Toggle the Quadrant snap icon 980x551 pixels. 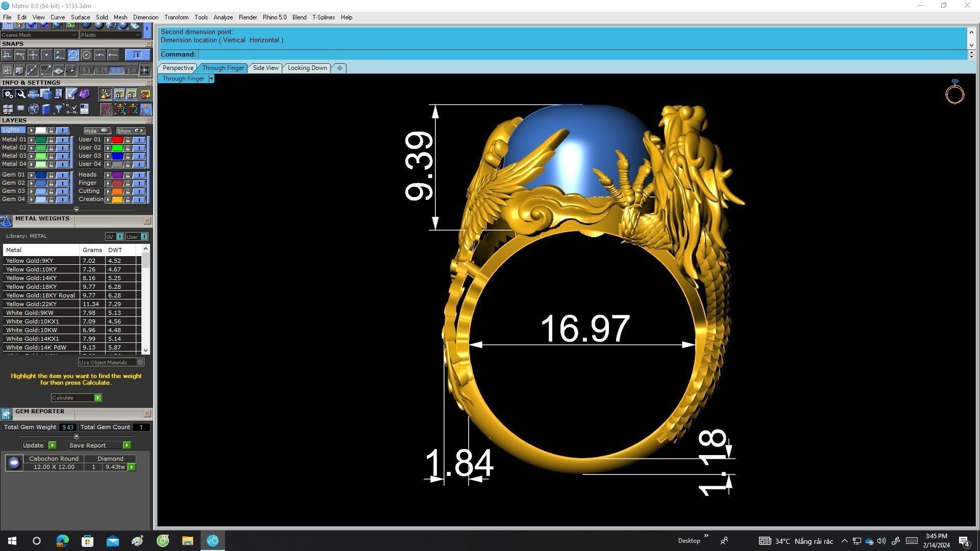73,55
